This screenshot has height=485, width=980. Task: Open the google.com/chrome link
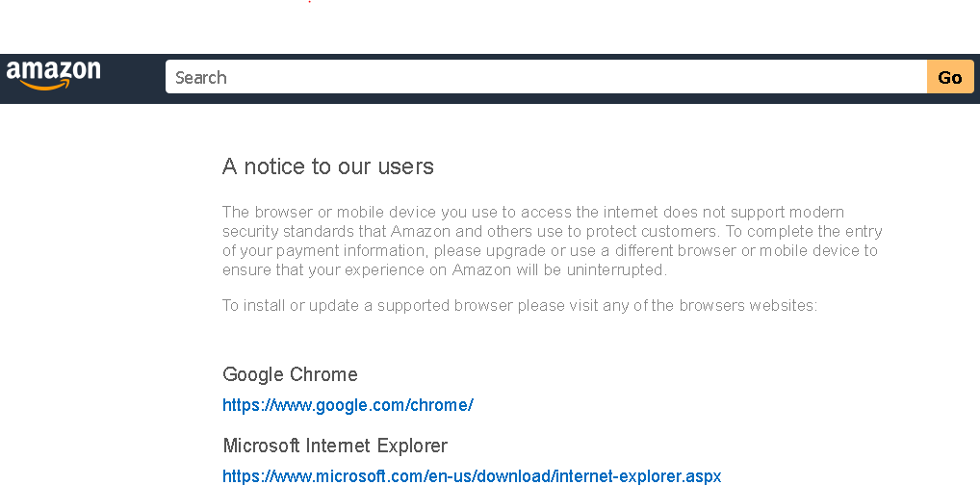point(348,405)
